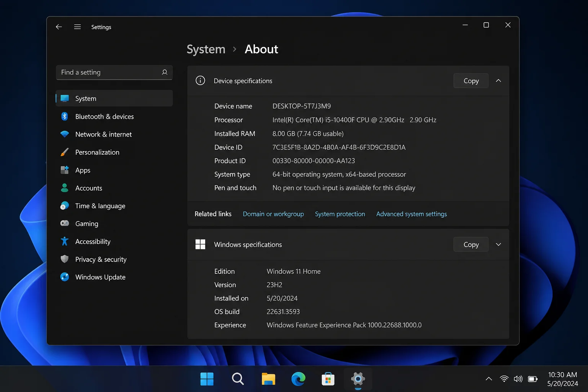This screenshot has height=392, width=588.
Task: Click the Intel Core i5-10400F processor value
Action: click(354, 120)
